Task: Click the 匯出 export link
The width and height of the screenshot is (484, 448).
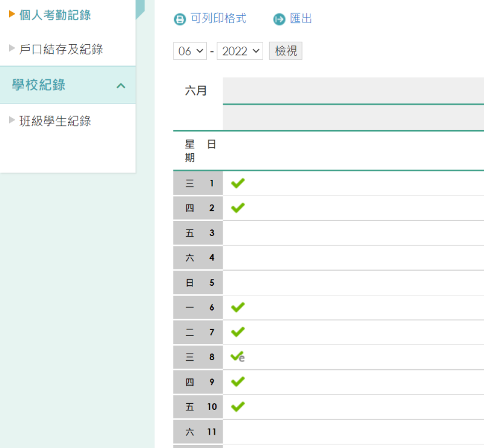Action: (301, 19)
